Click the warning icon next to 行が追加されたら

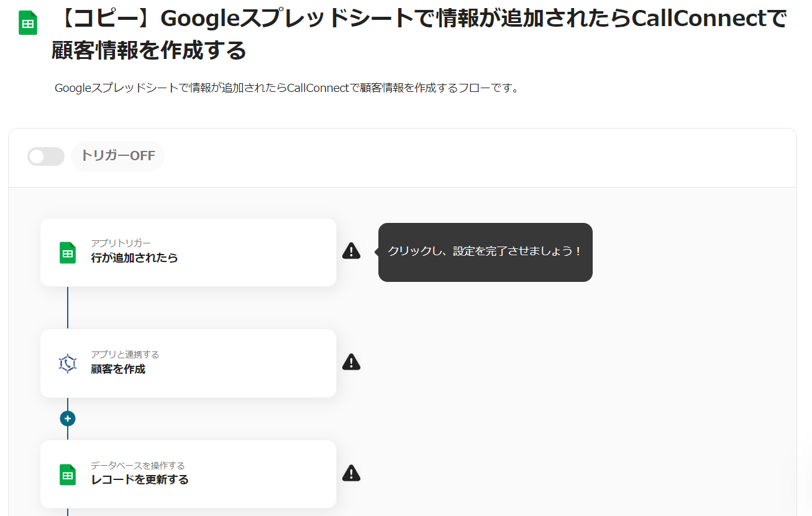(351, 251)
